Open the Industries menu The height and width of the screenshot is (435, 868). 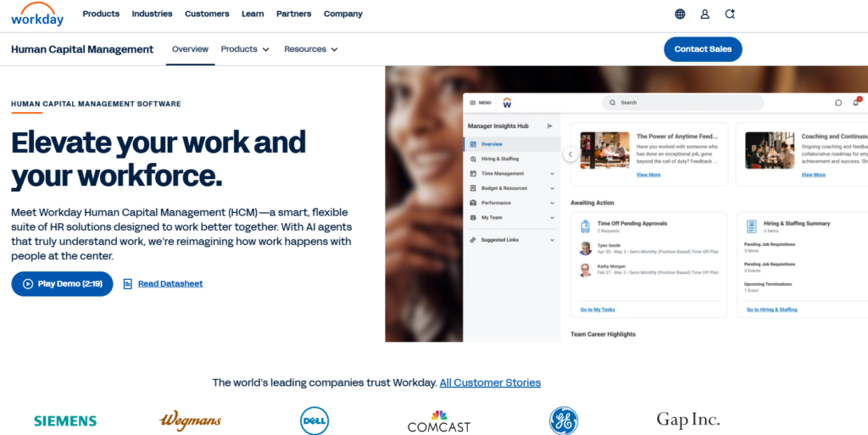coord(152,14)
